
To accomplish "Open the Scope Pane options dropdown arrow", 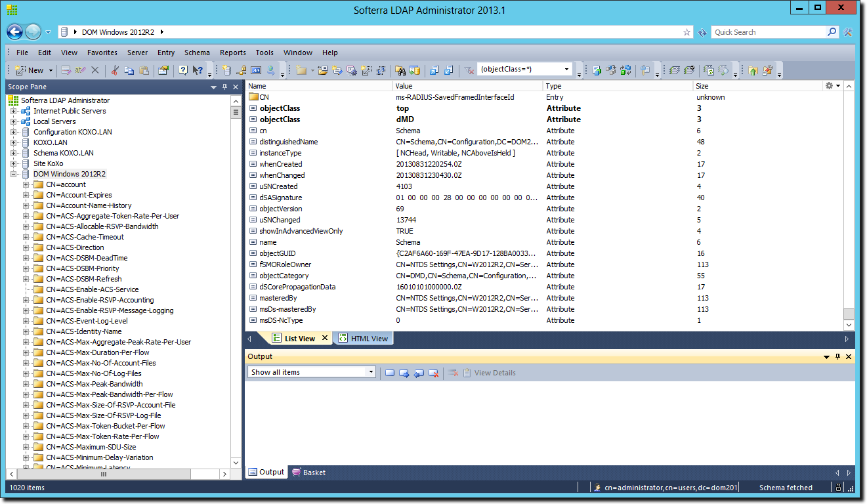I will [213, 87].
